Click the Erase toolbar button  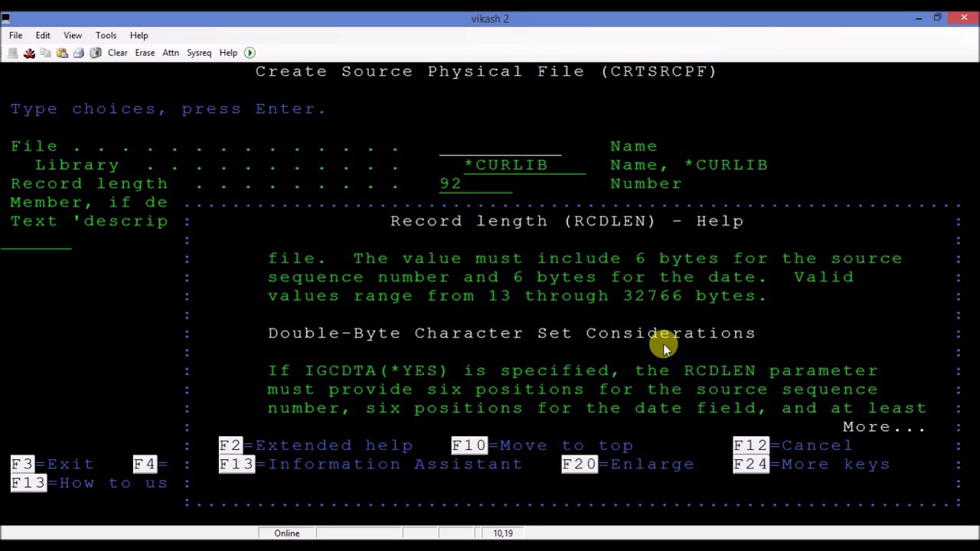145,53
